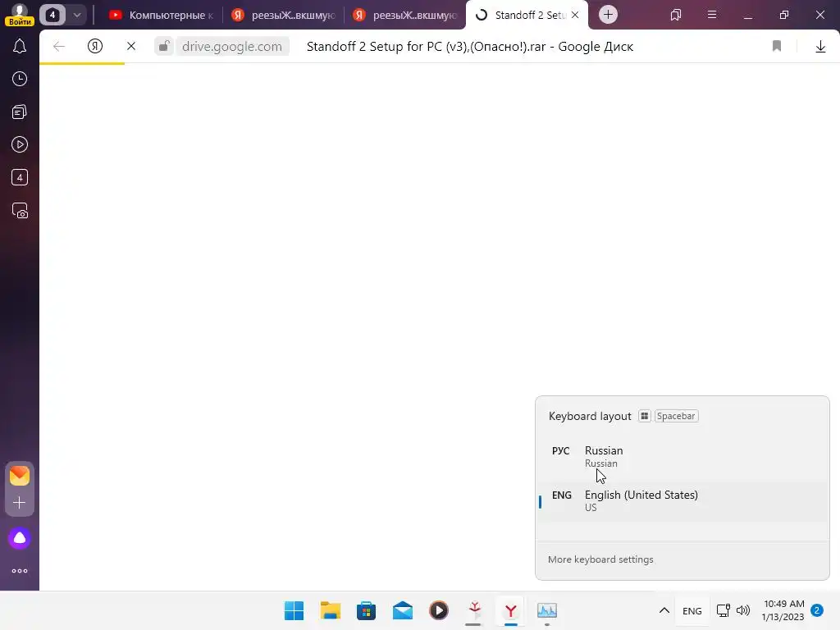Open File Explorer from taskbar
This screenshot has height=630, width=840.
pyautogui.click(x=330, y=610)
